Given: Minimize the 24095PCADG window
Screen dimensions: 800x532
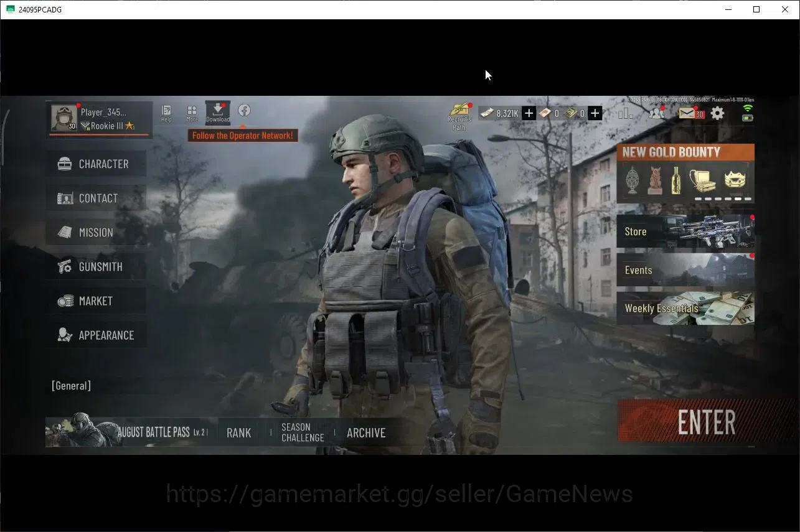Looking at the screenshot, I should point(728,9).
